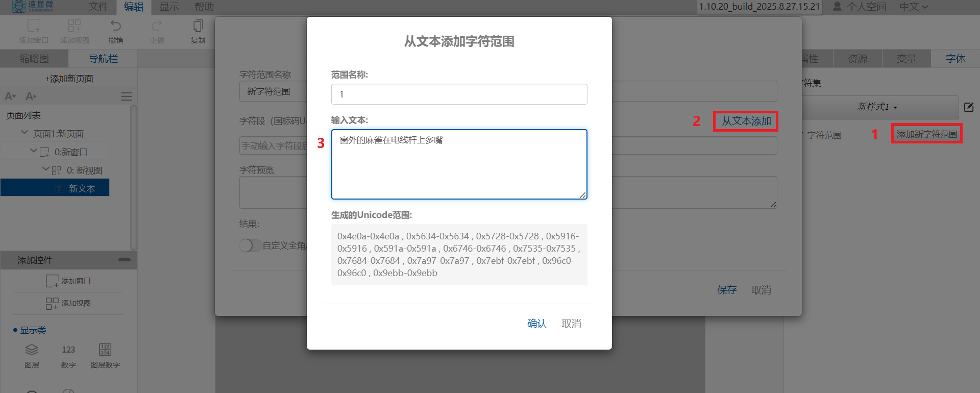Click the Copy (复制) toolbar icon

(198, 26)
